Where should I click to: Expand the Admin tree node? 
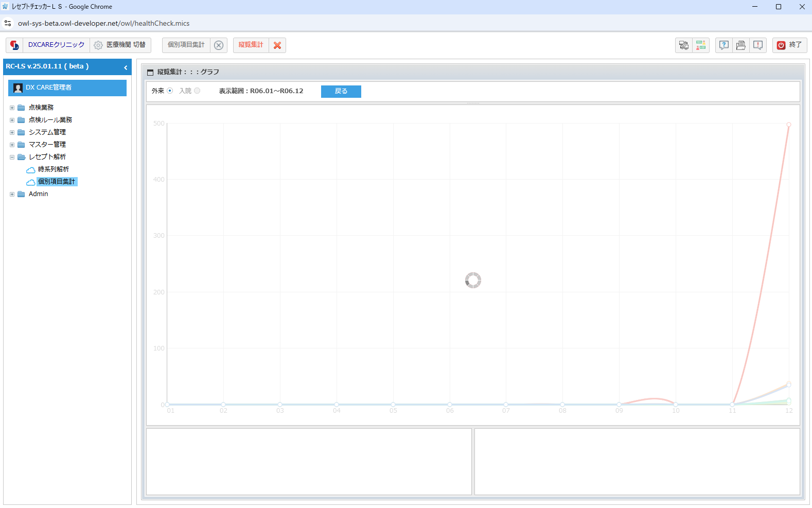12,194
